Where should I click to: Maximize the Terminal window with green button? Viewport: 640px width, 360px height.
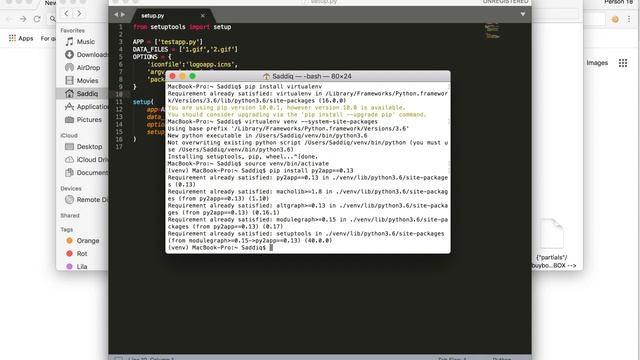click(193, 76)
